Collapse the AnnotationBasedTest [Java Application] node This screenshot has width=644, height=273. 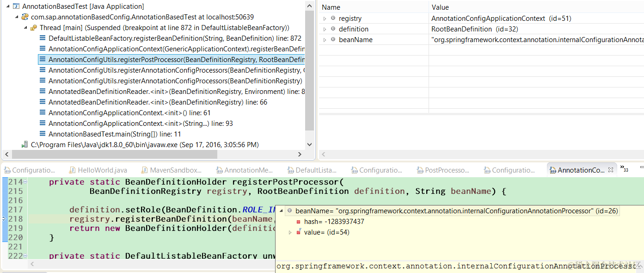7,6
